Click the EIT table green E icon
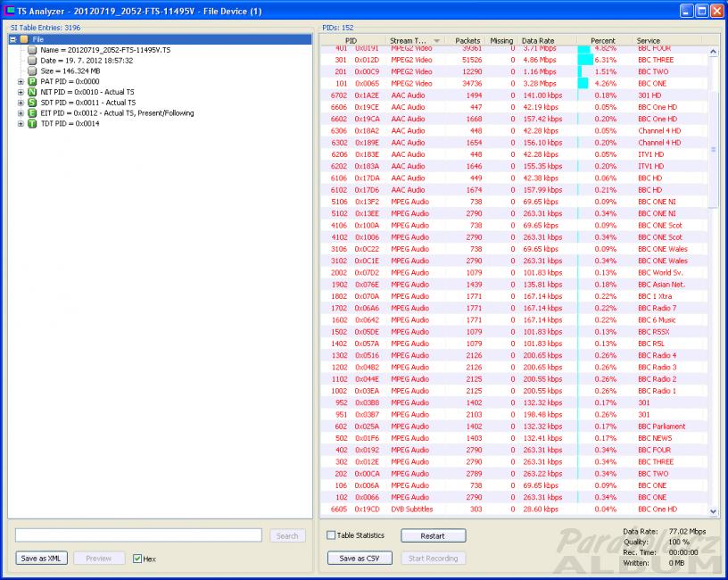The image size is (728, 580). coord(32,112)
